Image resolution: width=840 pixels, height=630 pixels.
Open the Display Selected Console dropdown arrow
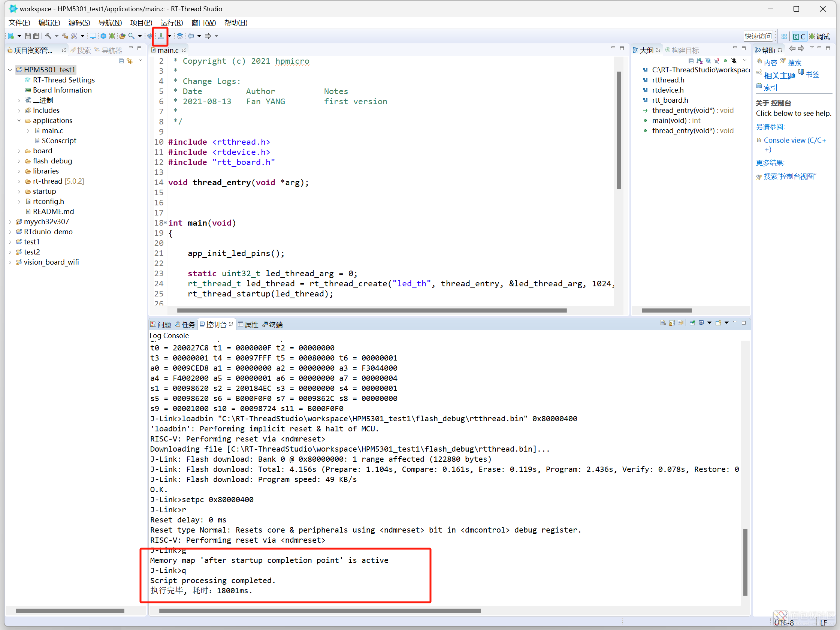point(709,323)
